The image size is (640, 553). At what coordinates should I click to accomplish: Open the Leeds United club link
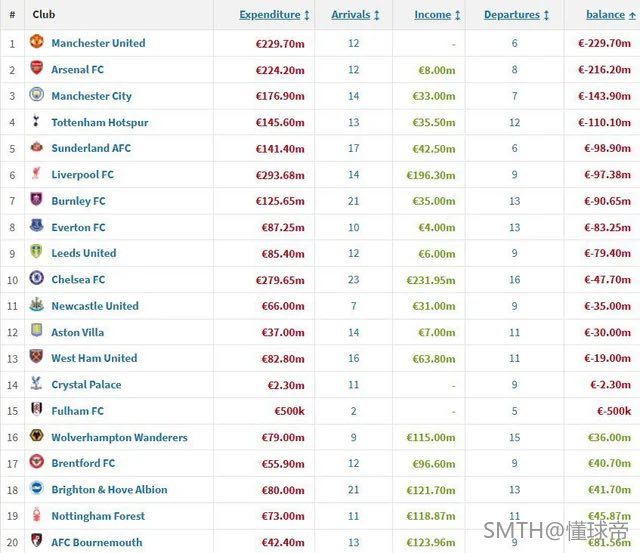84,253
